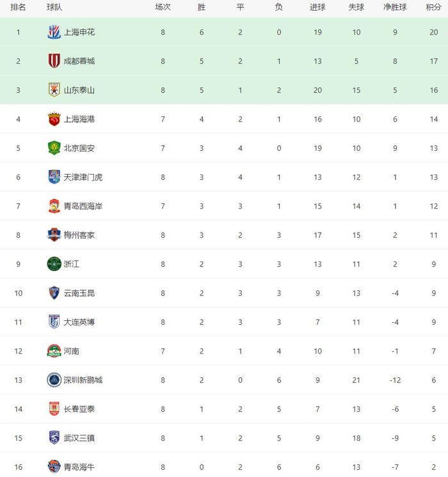
Task: Click the Shenzhen Peng City badge
Action: pos(54,380)
